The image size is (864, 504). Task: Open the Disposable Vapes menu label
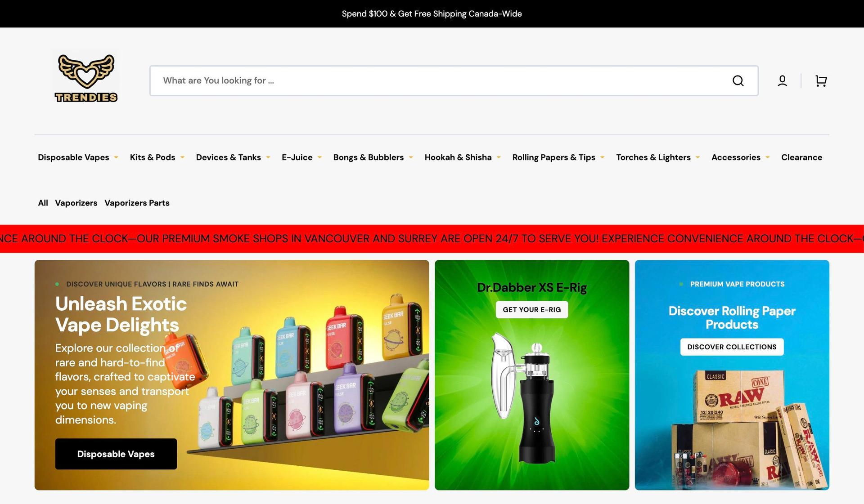pos(73,157)
